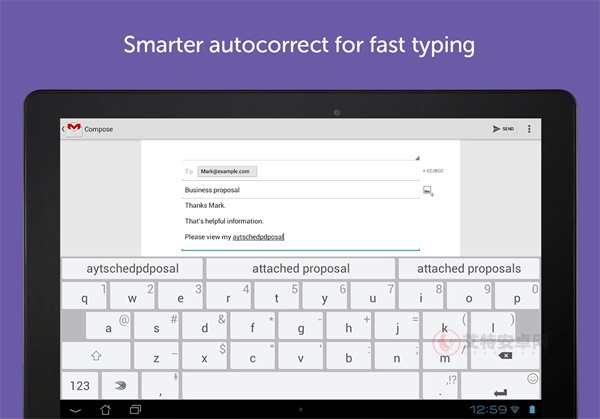Tap the l key
This screenshot has width=600, height=419.
tap(493, 326)
